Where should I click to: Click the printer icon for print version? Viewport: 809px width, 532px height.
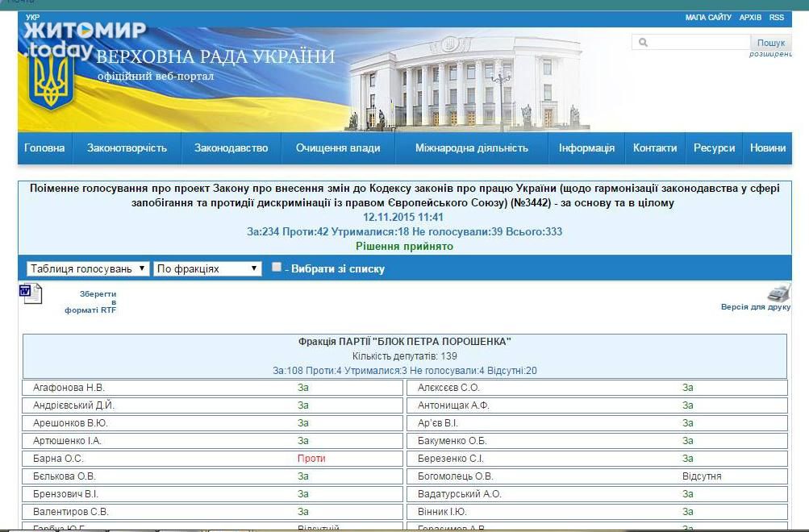click(778, 293)
